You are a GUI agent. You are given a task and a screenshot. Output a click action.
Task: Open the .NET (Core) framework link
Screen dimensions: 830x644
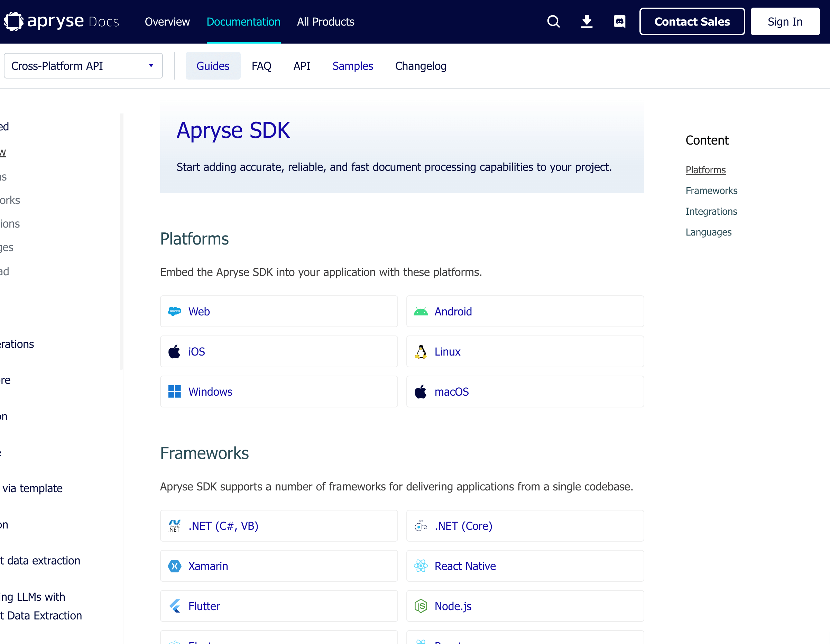click(525, 526)
